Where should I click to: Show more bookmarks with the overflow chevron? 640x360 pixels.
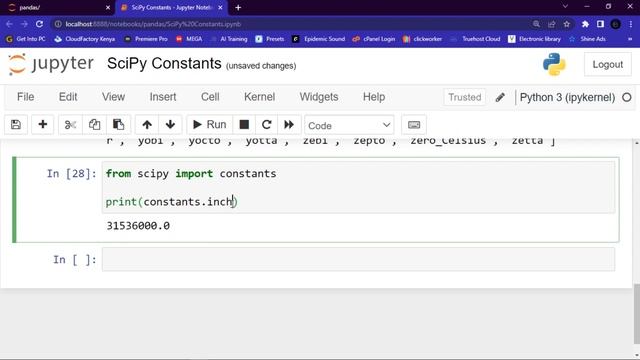tap(630, 39)
